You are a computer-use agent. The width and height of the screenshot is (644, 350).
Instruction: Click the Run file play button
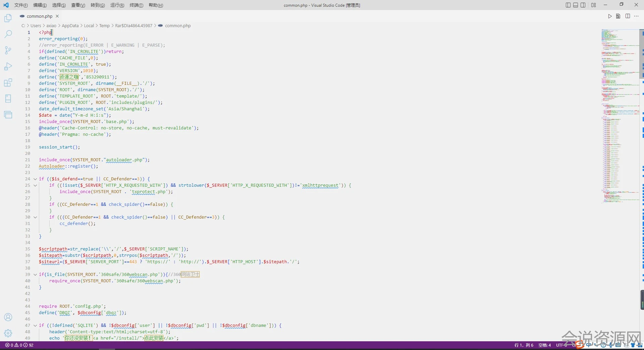click(610, 16)
